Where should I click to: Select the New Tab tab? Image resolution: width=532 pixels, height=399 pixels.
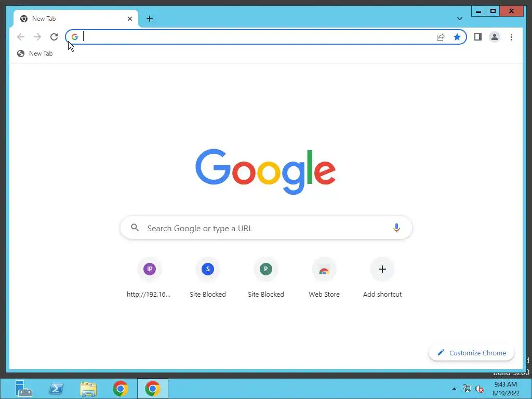coord(76,19)
